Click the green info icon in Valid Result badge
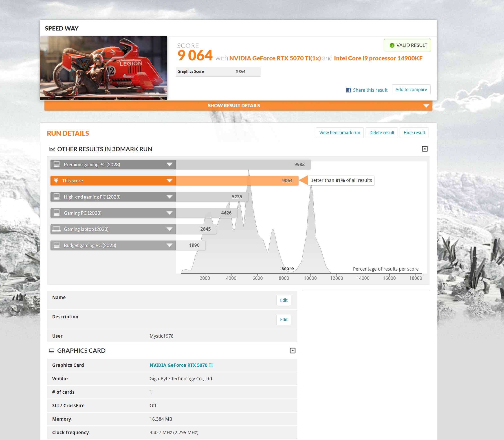504x440 pixels. (x=392, y=45)
